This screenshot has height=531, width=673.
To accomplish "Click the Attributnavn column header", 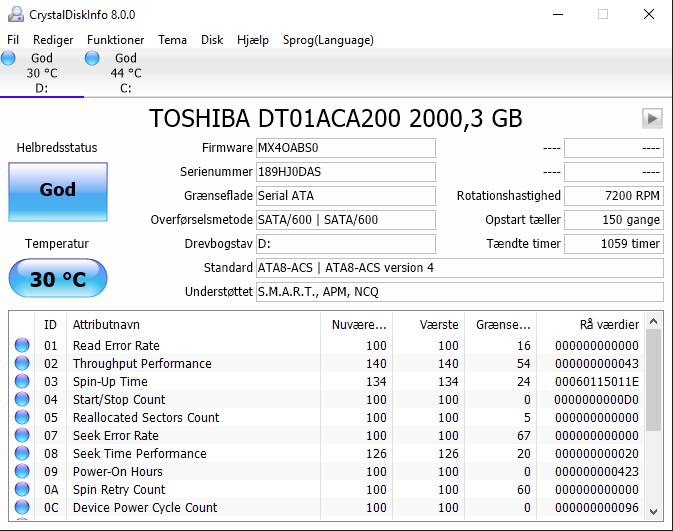I will pyautogui.click(x=193, y=325).
